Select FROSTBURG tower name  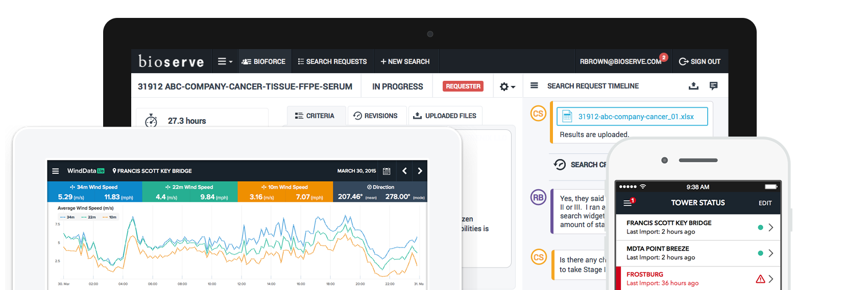pyautogui.click(x=645, y=274)
